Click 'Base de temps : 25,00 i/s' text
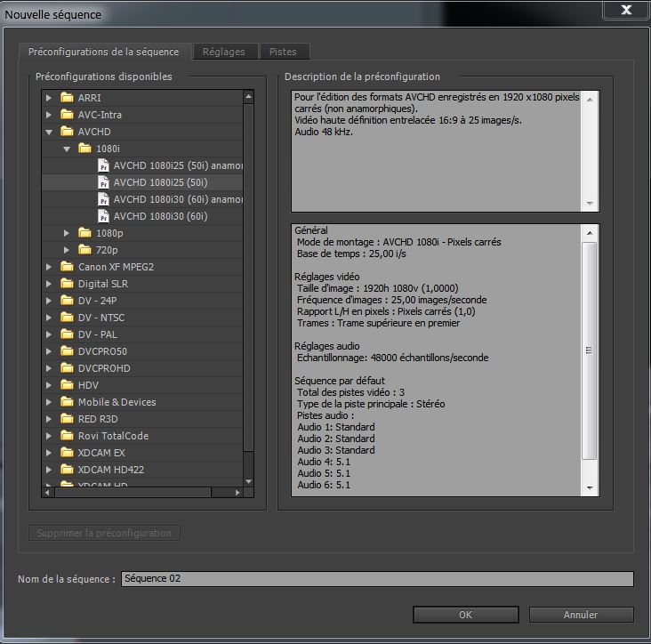 tap(351, 254)
